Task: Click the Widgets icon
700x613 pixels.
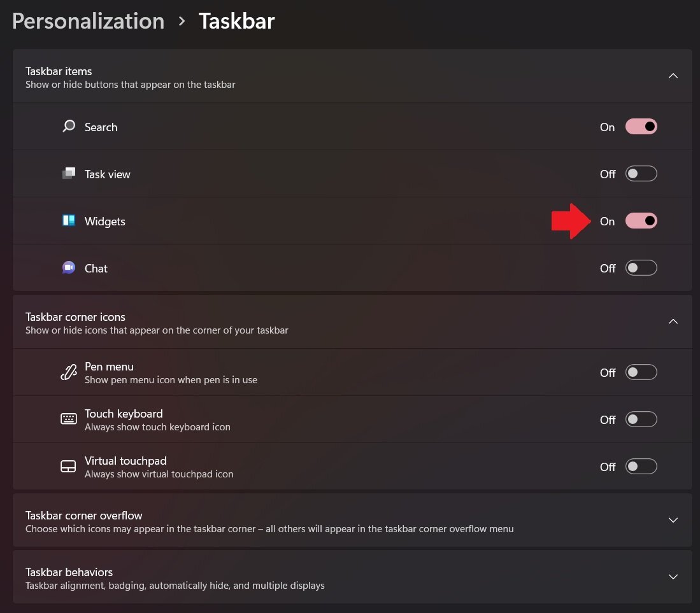Action: click(69, 220)
